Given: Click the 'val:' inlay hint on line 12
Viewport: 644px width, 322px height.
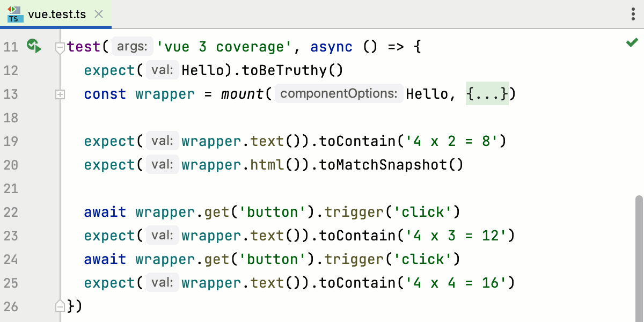Looking at the screenshot, I should (x=162, y=70).
